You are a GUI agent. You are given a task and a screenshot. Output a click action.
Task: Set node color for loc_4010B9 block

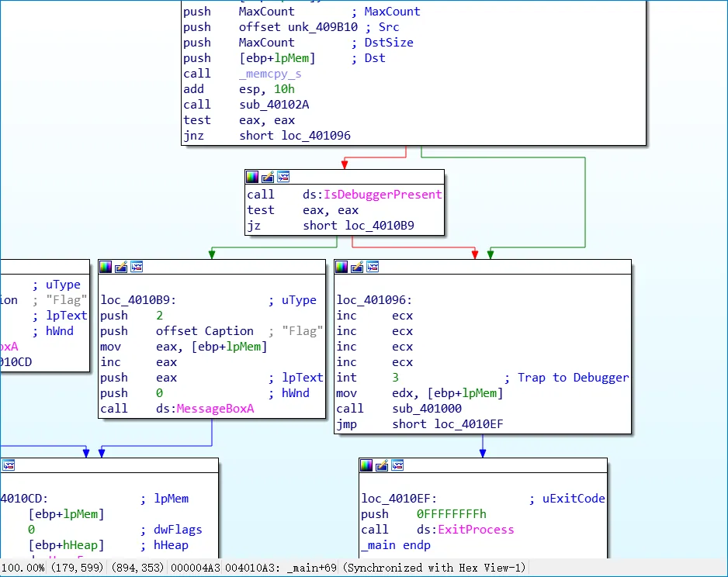(x=106, y=267)
